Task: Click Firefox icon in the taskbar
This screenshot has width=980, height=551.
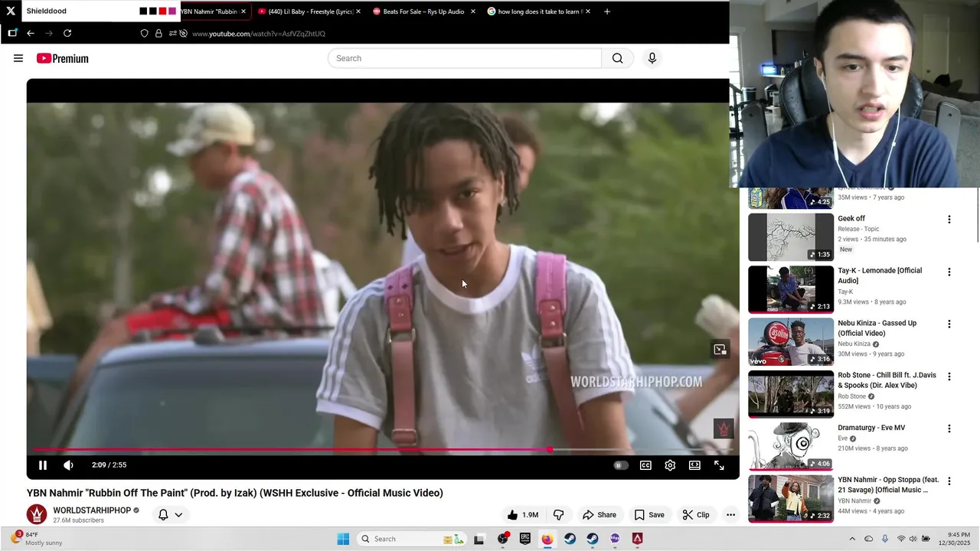Action: tap(547, 539)
